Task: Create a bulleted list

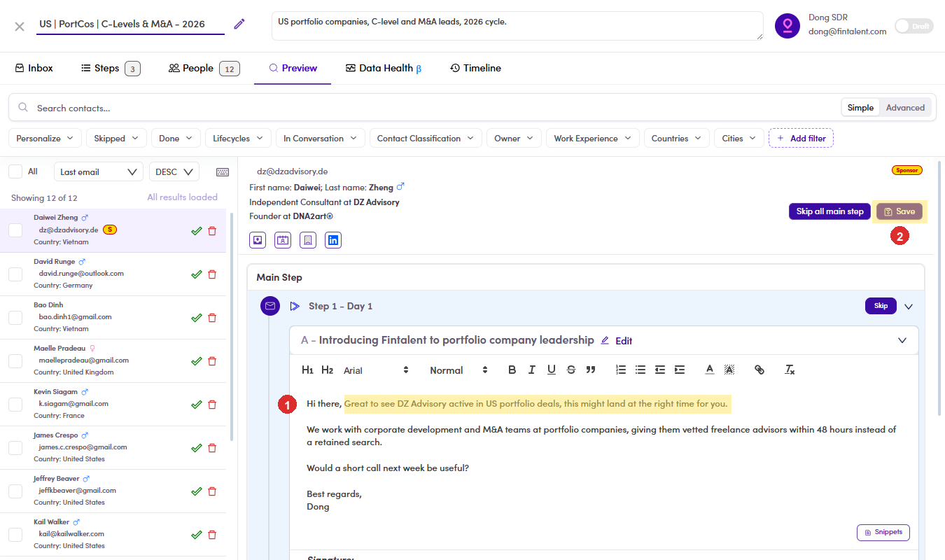Action: click(x=640, y=370)
